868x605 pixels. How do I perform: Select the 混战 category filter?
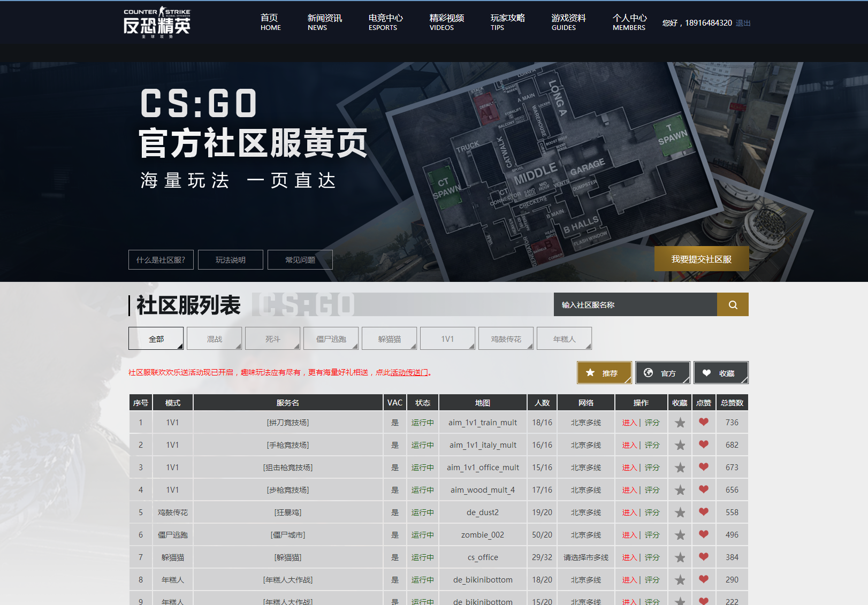click(214, 338)
